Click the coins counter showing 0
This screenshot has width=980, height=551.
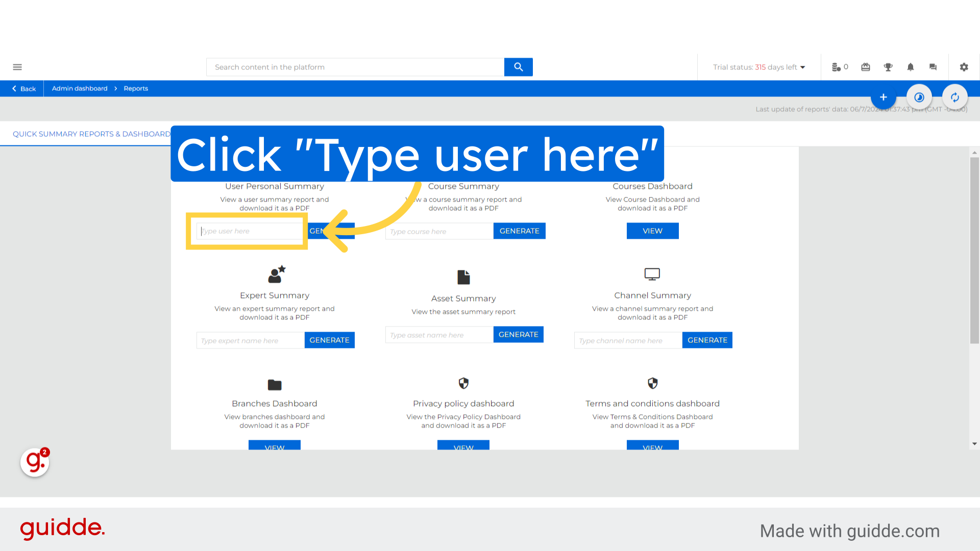[x=840, y=67]
